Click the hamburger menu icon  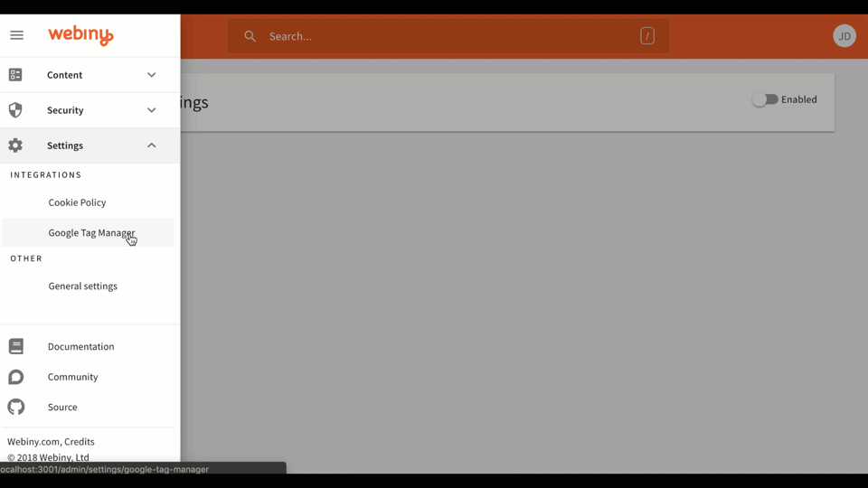[x=16, y=35]
